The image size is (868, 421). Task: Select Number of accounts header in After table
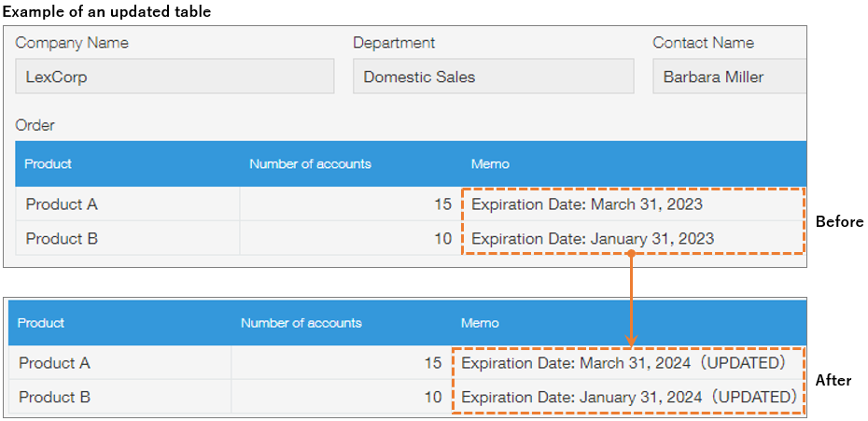pos(301,323)
